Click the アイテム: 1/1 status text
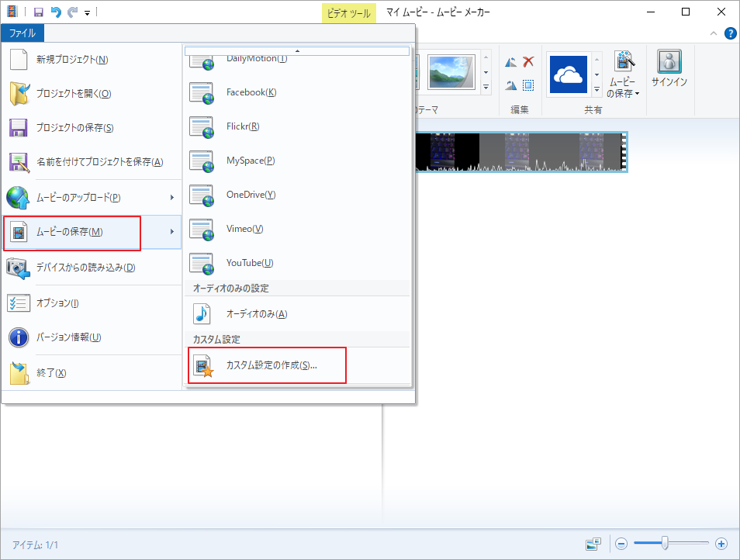Viewport: 740px width, 560px height. pos(36,545)
